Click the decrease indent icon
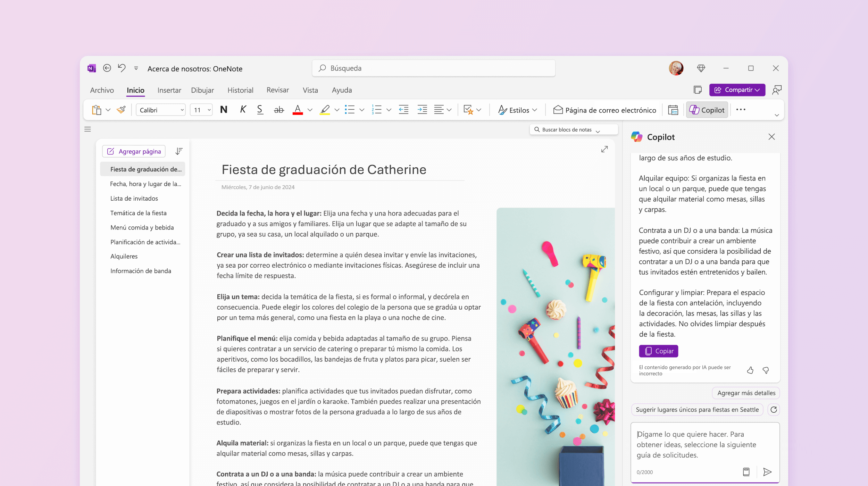 [x=403, y=110]
